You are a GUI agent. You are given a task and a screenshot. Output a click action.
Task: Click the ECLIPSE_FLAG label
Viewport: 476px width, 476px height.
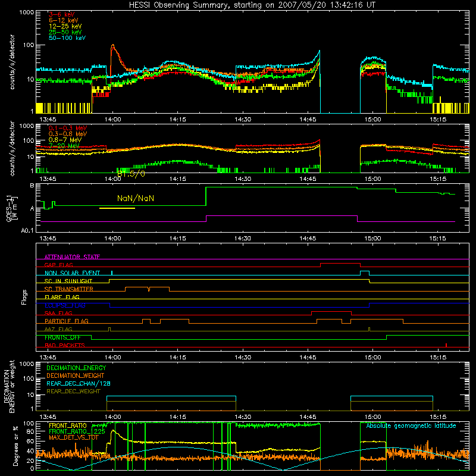click(x=65, y=305)
